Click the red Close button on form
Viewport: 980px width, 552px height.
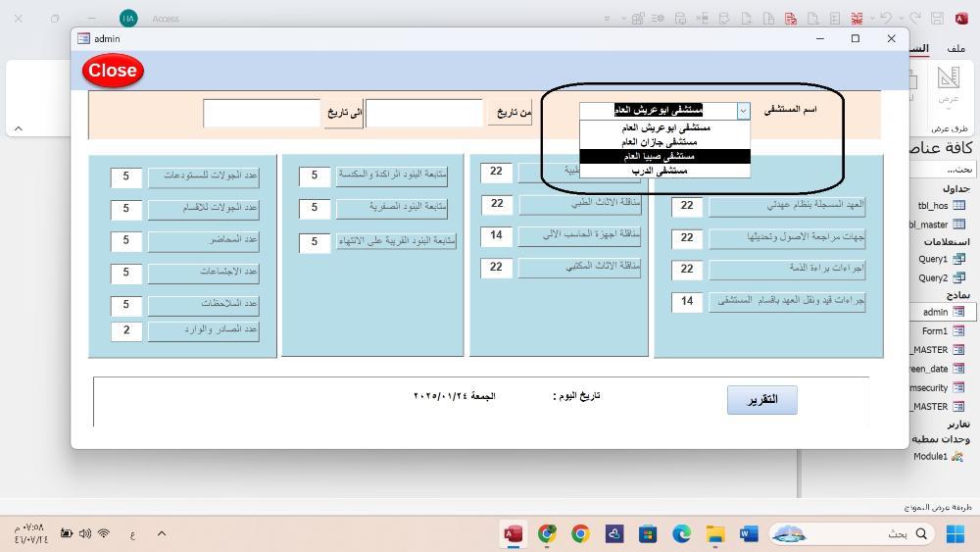113,71
